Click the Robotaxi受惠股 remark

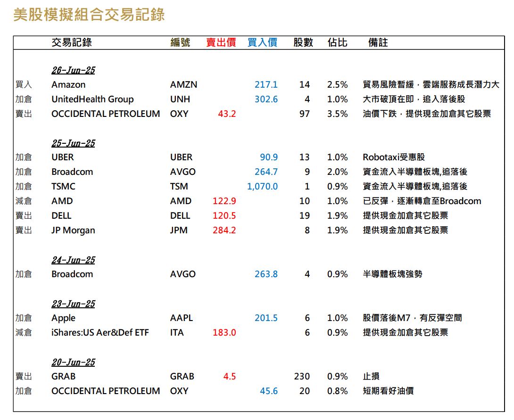(394, 157)
